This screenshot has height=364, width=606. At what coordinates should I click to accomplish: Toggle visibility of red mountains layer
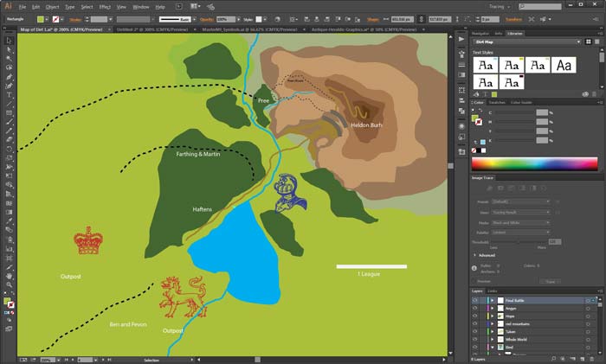tap(476, 325)
